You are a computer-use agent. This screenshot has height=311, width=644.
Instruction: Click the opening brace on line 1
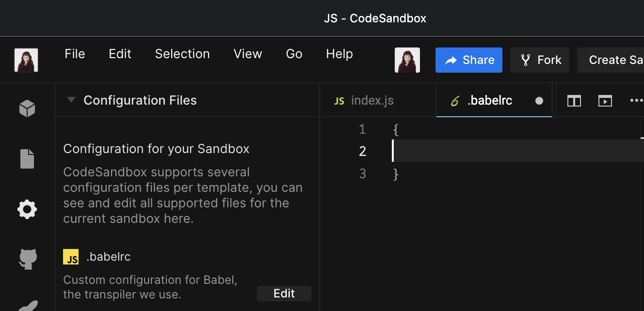[x=396, y=130]
